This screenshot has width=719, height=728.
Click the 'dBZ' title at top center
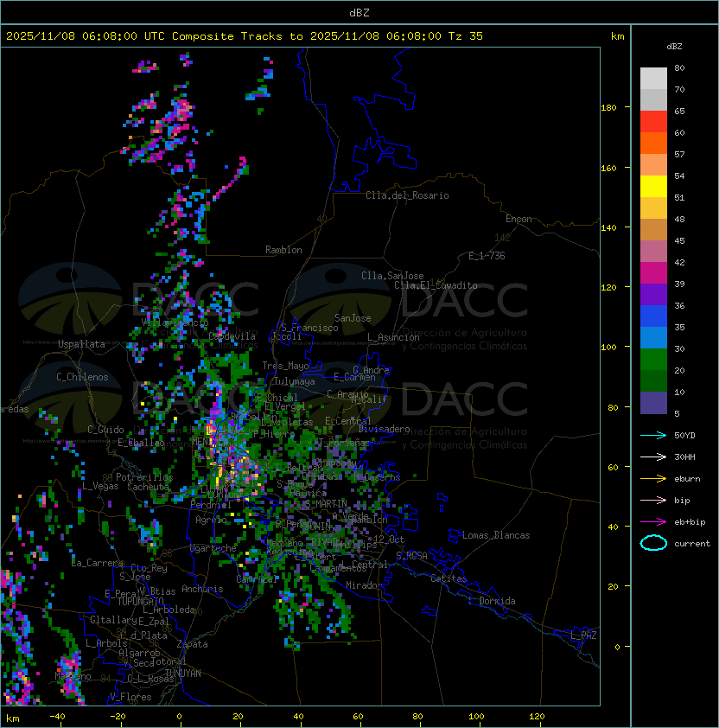pos(359,13)
